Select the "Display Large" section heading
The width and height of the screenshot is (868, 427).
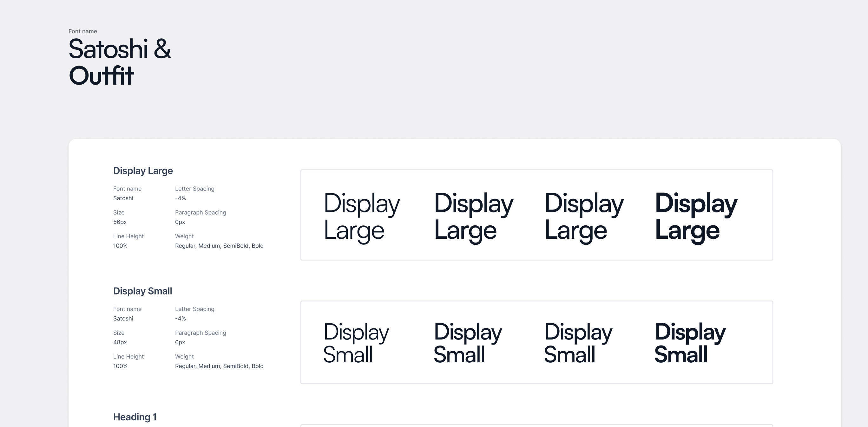[143, 171]
